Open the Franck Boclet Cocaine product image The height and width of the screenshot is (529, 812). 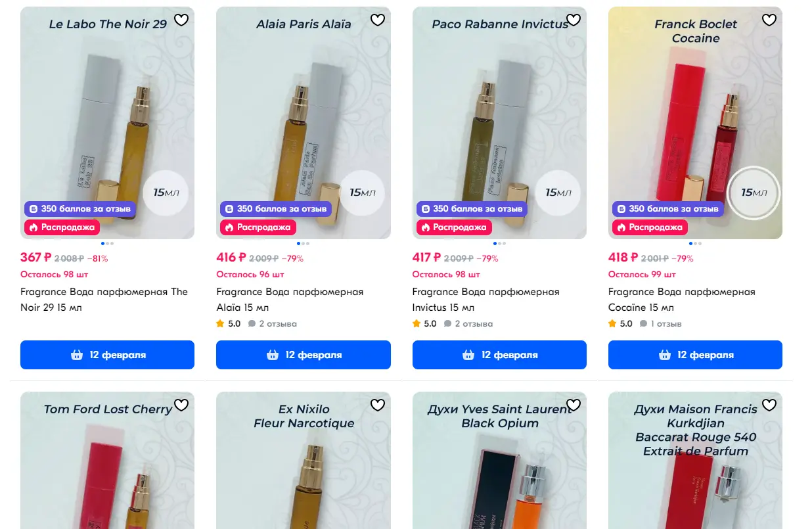(695, 123)
